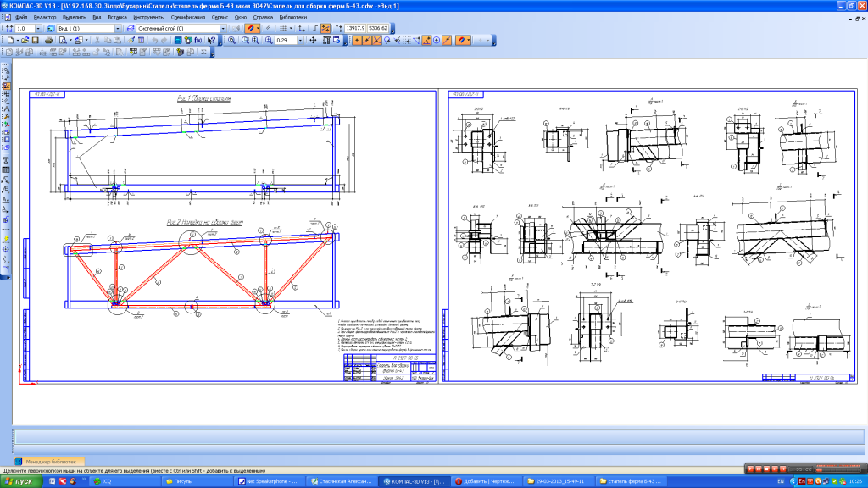Open the variables f(x) panel
The image size is (868, 488).
198,41
